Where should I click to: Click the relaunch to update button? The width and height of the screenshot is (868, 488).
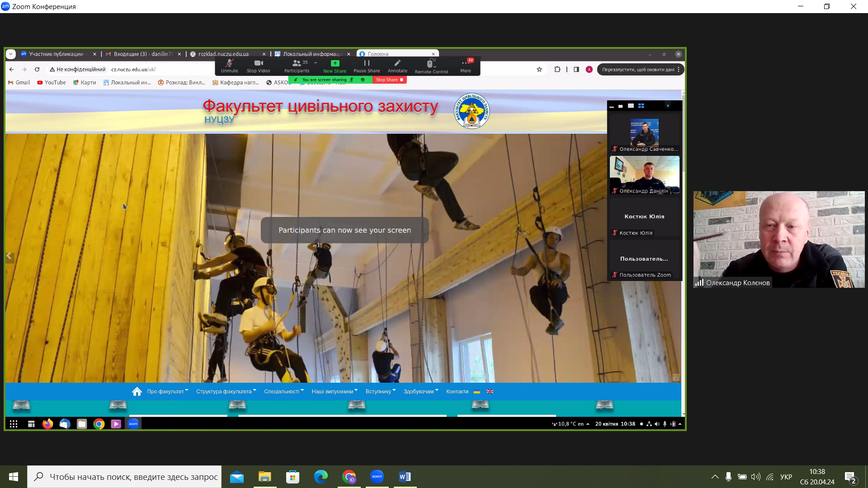coord(640,70)
